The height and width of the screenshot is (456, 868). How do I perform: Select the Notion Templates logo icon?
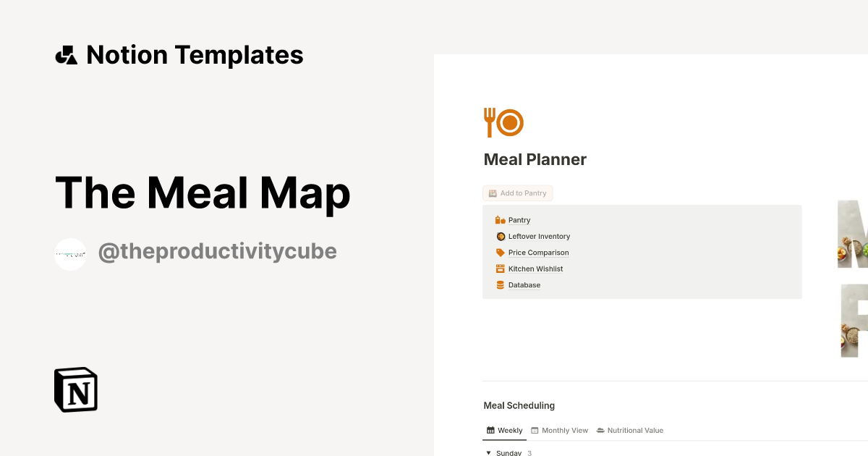(x=66, y=54)
